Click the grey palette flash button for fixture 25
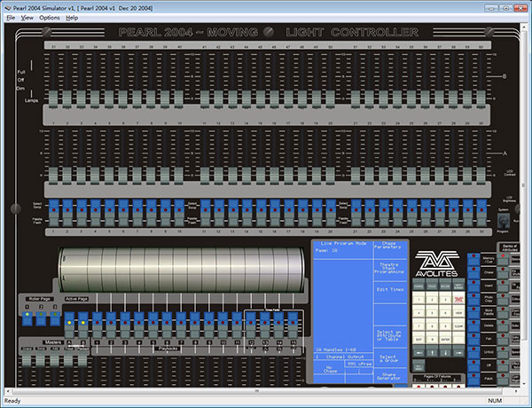This screenshot has width=532, height=408. click(x=412, y=220)
